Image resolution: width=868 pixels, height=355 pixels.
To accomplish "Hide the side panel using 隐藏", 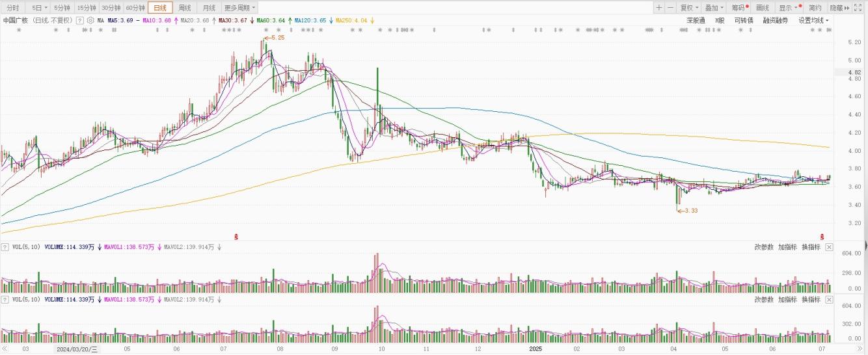I will [841, 8].
